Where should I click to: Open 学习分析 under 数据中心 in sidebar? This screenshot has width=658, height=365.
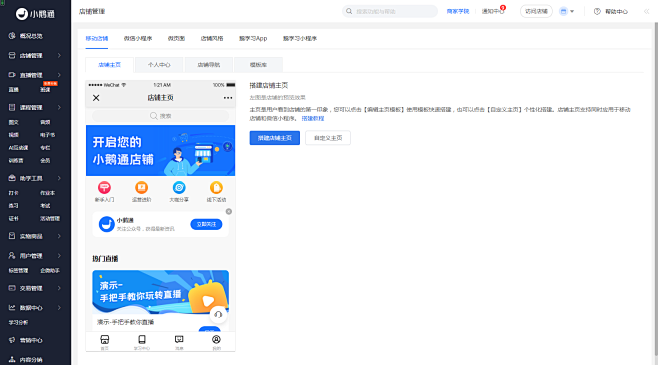coord(18,323)
